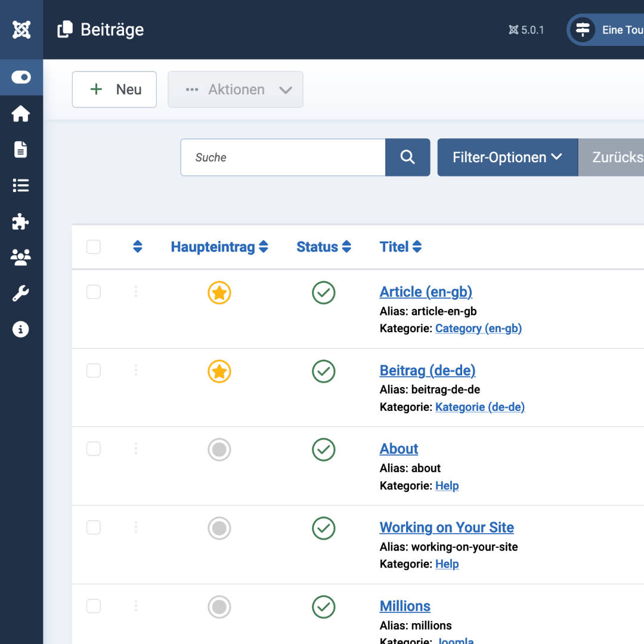Sort by ordering arrows column header
Image resolution: width=644 pixels, height=644 pixels.
(138, 246)
